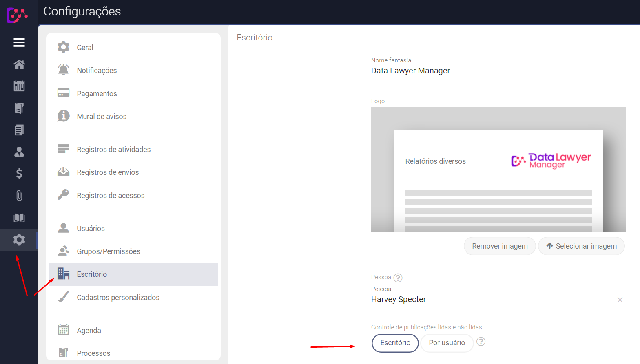Clear the Harvey Specter person field
The width and height of the screenshot is (640, 364).
[x=620, y=300]
